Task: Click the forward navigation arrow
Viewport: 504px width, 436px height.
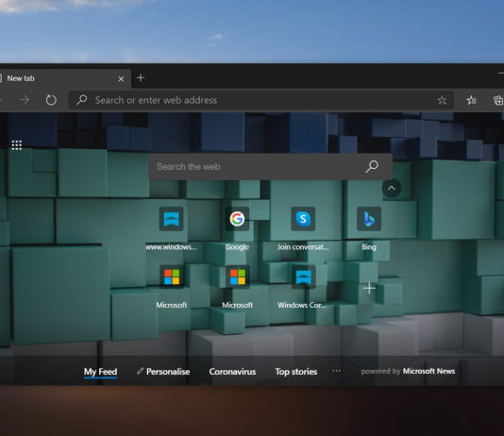Action: click(25, 100)
